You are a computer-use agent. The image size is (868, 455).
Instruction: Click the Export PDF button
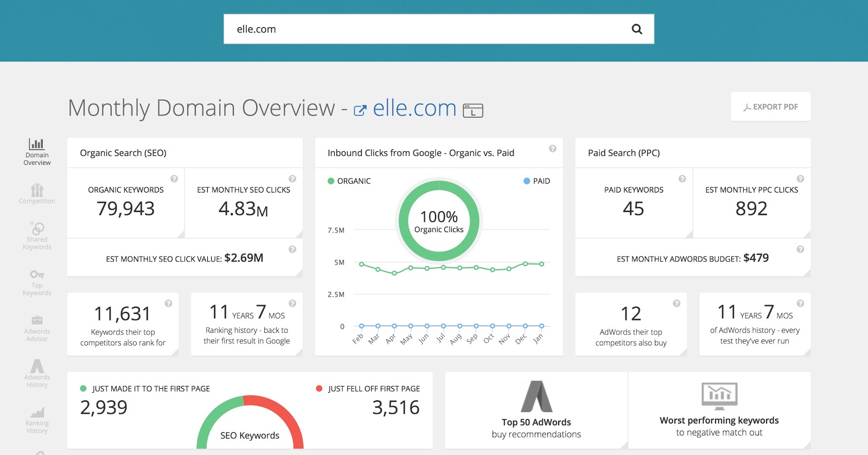point(770,107)
